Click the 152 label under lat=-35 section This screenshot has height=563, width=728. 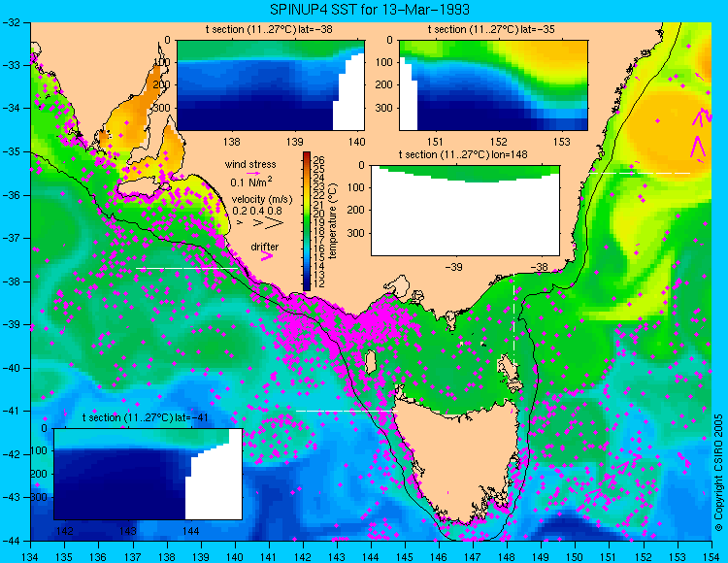click(x=499, y=141)
